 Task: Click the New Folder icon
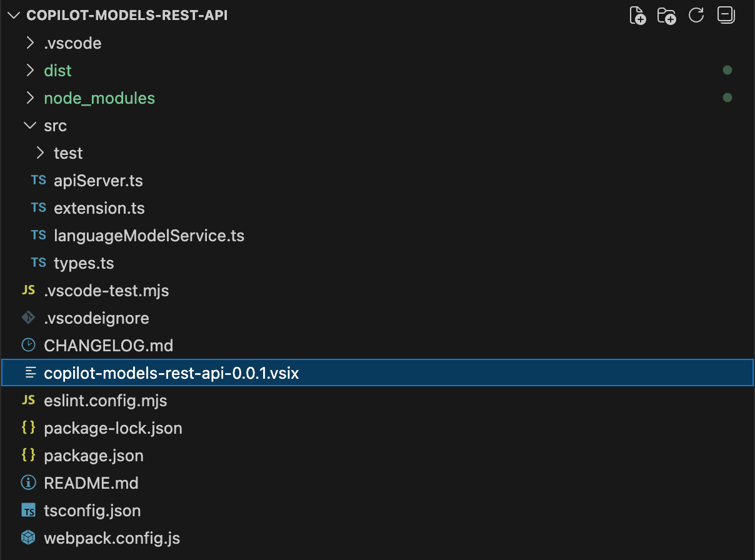point(666,16)
